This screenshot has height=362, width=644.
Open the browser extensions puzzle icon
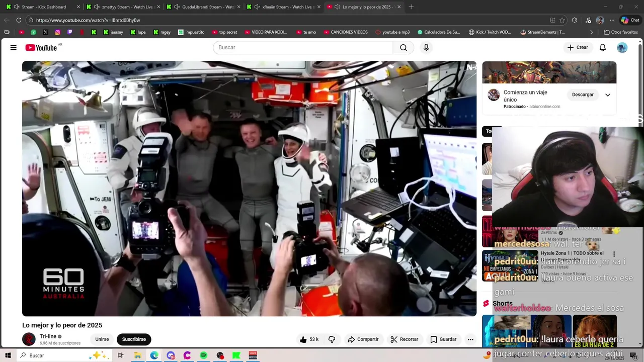(x=575, y=20)
